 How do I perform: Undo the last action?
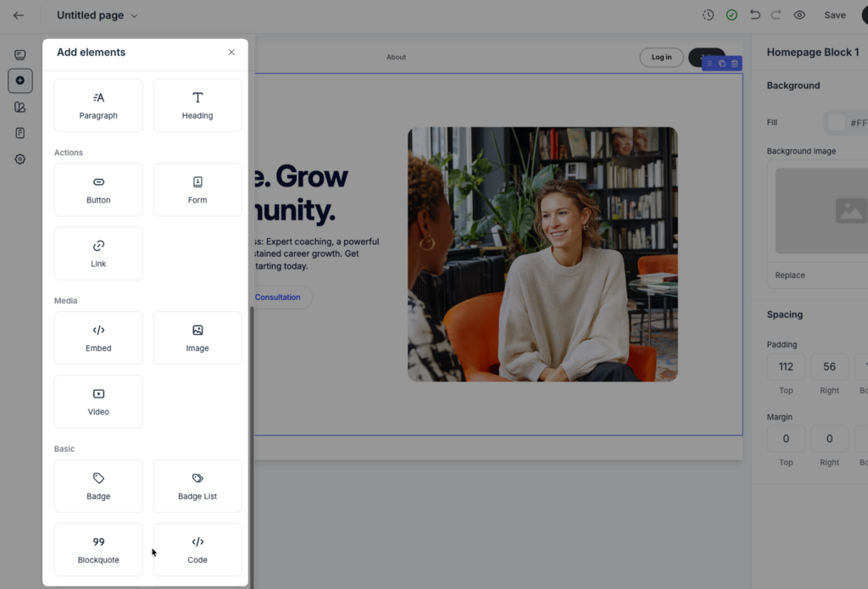tap(754, 15)
